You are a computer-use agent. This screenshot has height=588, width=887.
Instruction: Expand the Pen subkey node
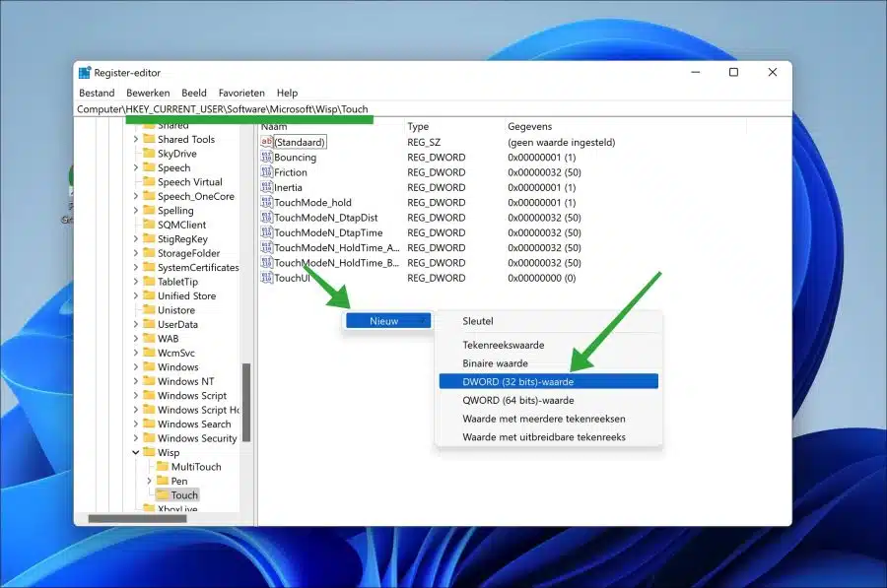click(x=150, y=481)
